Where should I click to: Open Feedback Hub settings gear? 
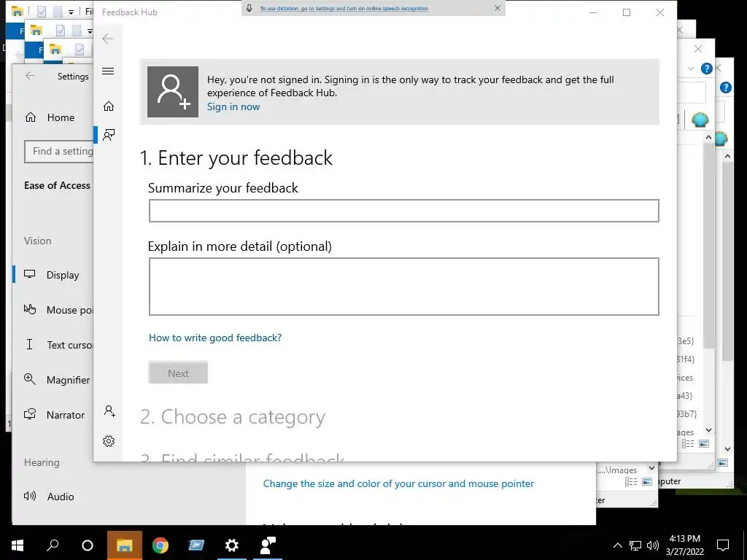tap(109, 441)
